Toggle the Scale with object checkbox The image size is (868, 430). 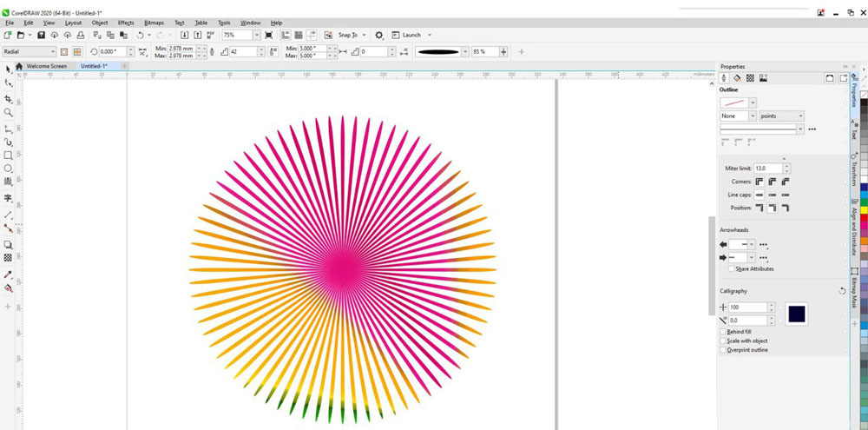tap(724, 341)
